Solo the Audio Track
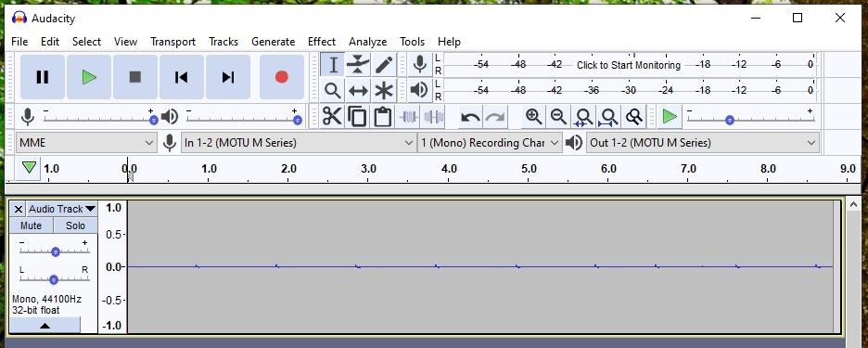This screenshot has width=868, height=348. 75,226
